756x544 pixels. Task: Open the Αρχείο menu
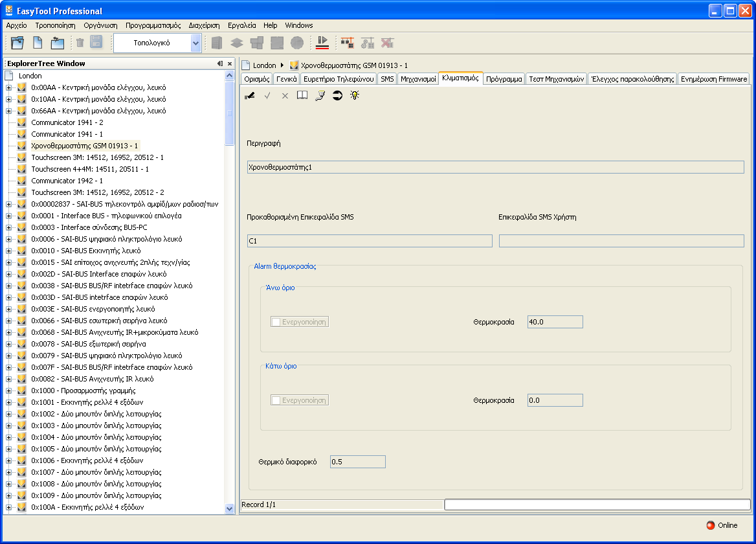click(x=16, y=25)
